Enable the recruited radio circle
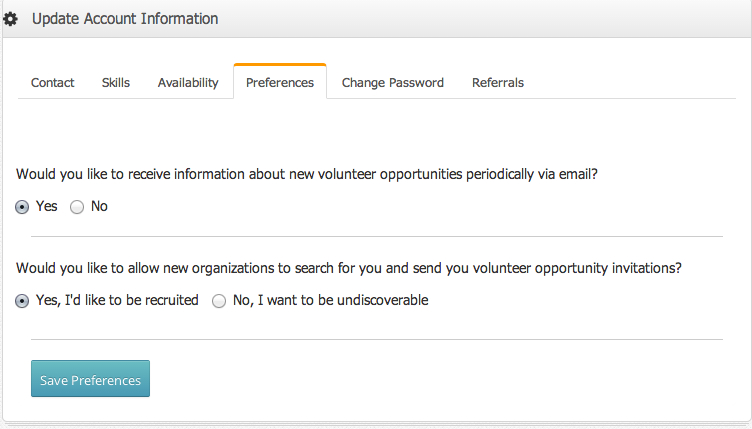This screenshot has height=429, width=752. pos(22,300)
